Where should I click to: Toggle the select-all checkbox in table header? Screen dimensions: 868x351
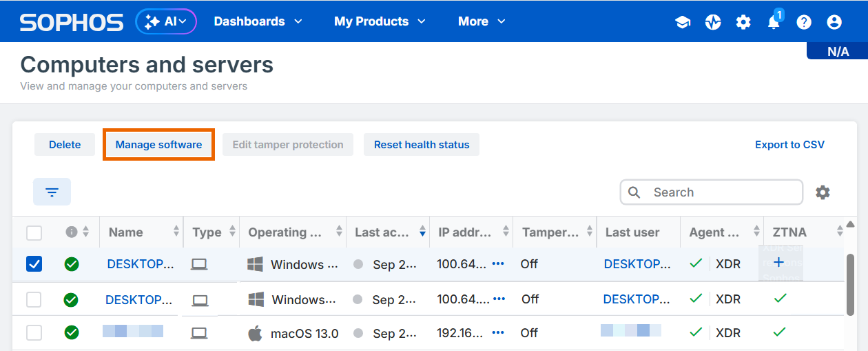click(34, 232)
